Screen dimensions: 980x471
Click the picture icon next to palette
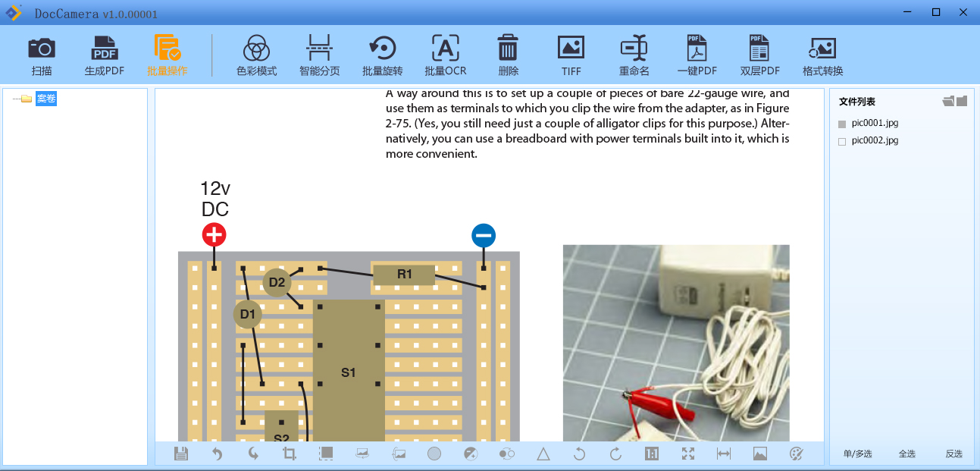(760, 454)
